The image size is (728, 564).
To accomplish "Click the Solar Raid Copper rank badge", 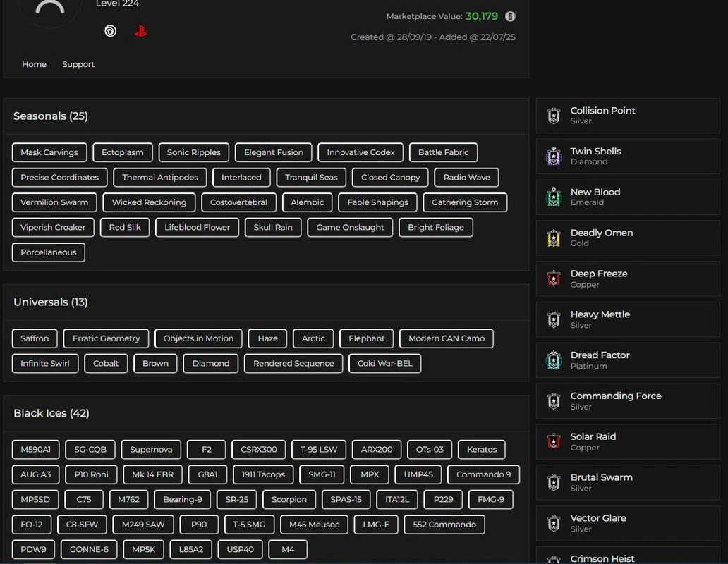I will [x=554, y=442].
